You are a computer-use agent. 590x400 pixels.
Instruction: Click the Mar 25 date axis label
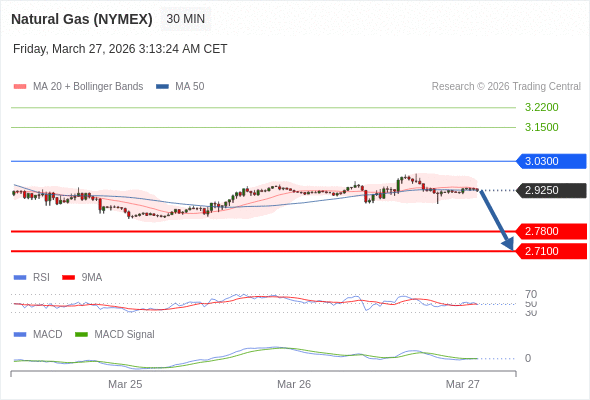point(125,384)
